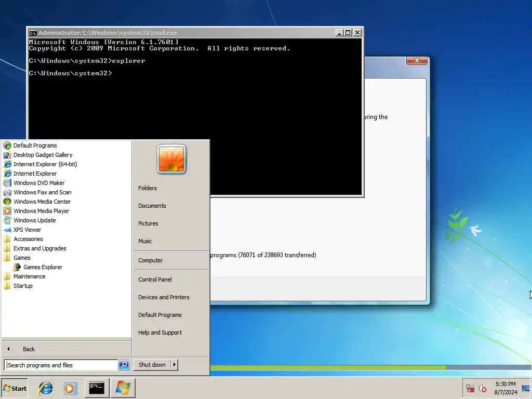Switch to the Windows setup taskbar button
532x399 pixels.
(123, 388)
